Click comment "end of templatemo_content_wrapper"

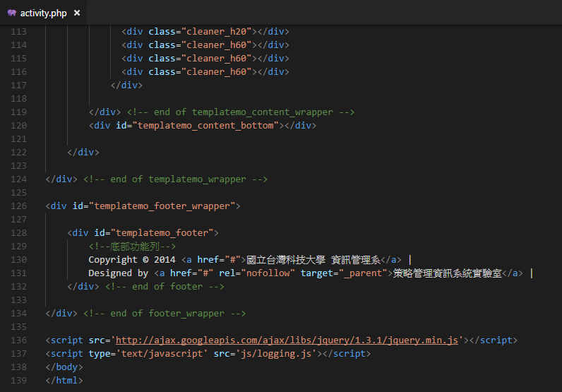point(241,112)
